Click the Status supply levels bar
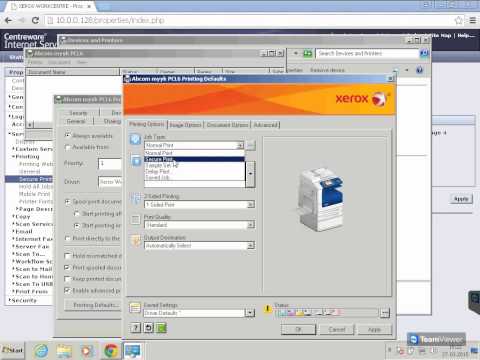 click(326, 313)
